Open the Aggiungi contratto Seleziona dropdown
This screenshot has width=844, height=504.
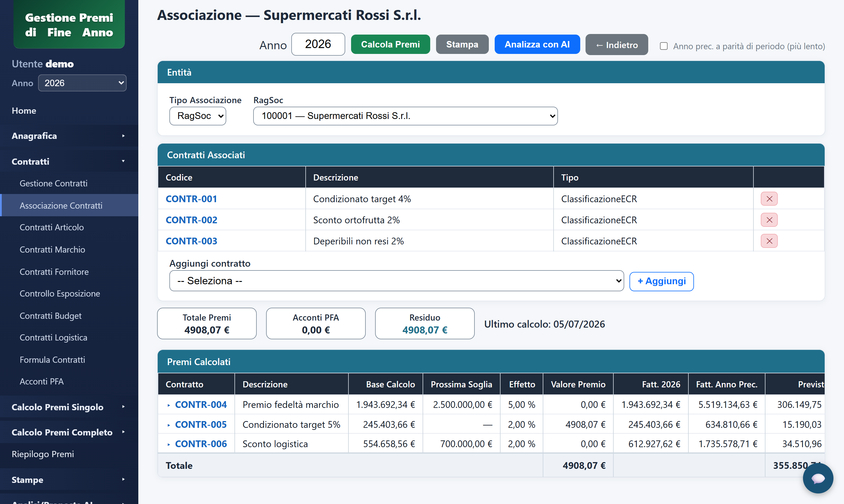396,280
